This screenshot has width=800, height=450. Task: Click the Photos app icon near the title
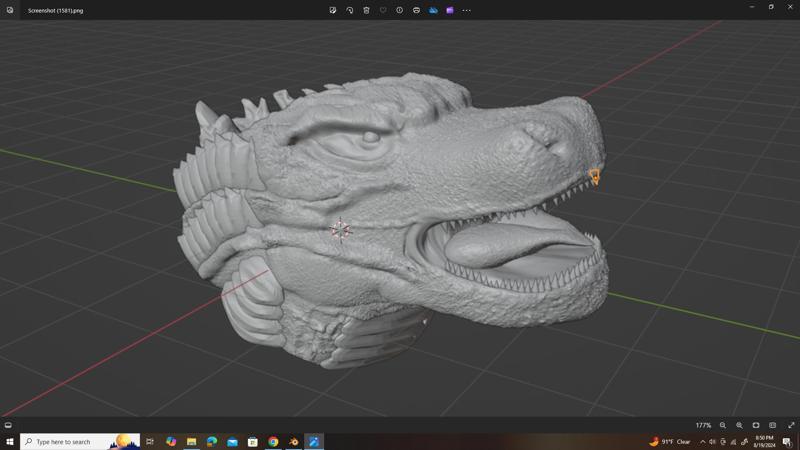click(10, 10)
